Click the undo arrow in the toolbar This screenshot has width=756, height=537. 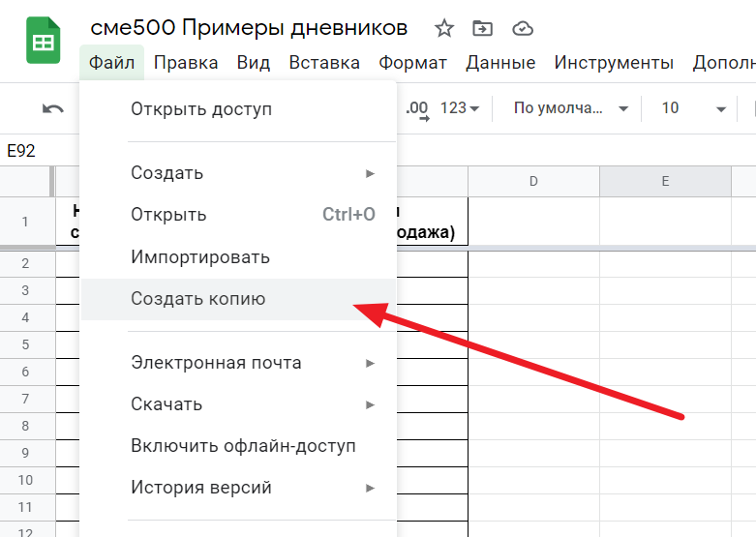click(x=52, y=108)
